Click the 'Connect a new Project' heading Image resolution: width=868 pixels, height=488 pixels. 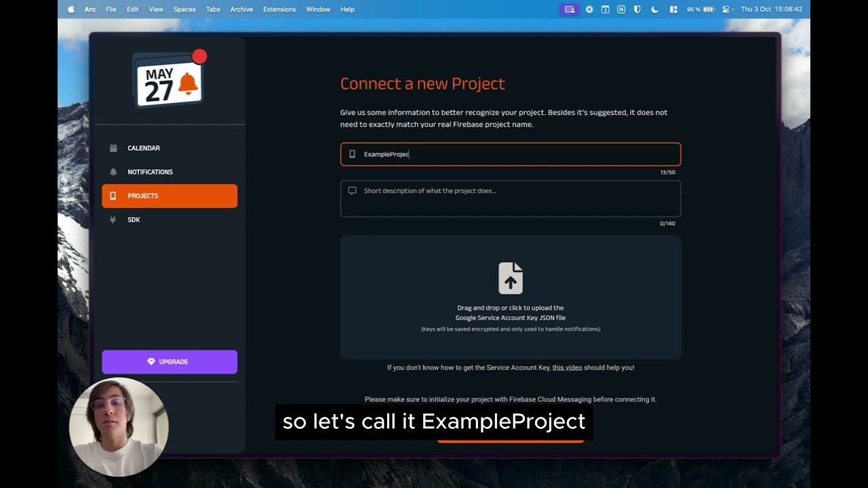tap(422, 83)
